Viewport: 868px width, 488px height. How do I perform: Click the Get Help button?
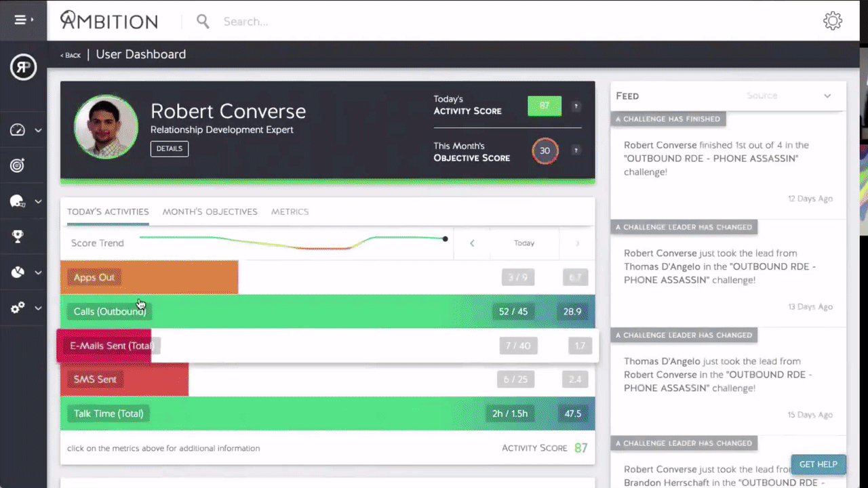[818, 464]
